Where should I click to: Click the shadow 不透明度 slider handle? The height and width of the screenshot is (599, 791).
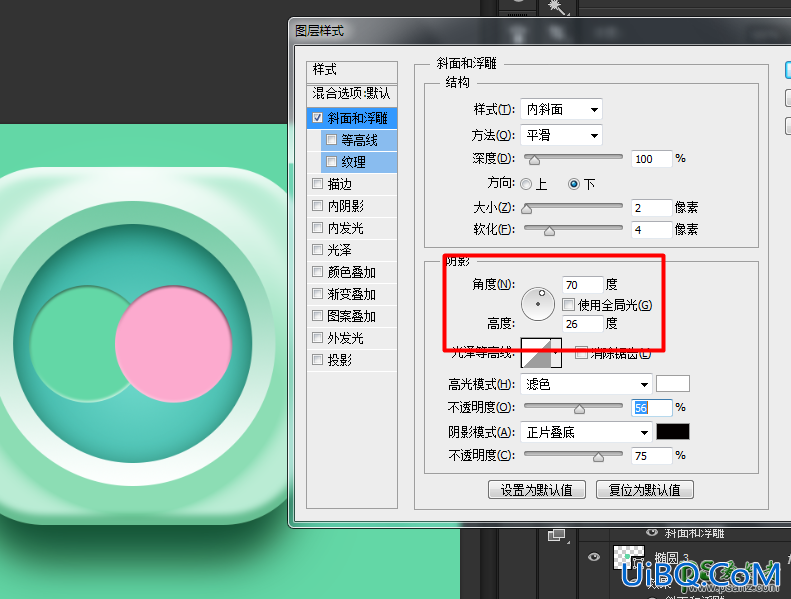(x=598, y=457)
